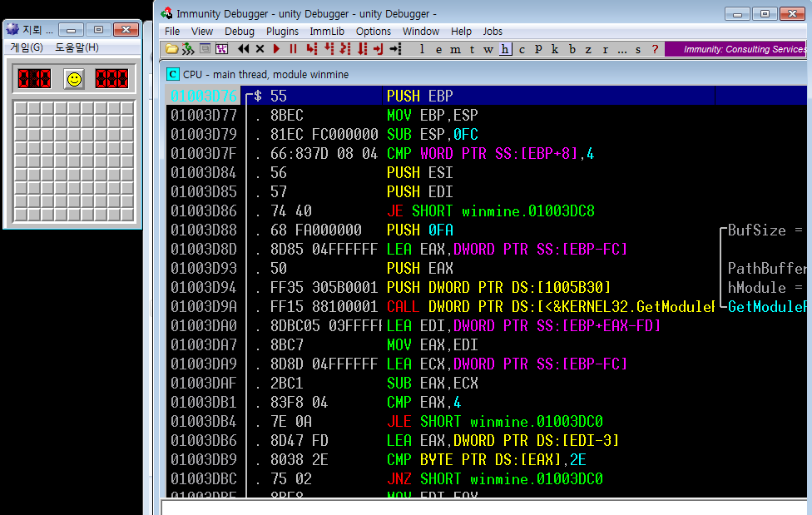Restart program with the rewind icon
This screenshot has height=515, width=812.
[x=244, y=49]
